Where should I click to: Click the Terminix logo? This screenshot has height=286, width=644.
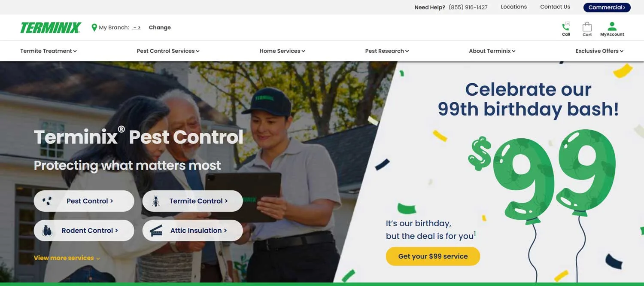(x=51, y=28)
